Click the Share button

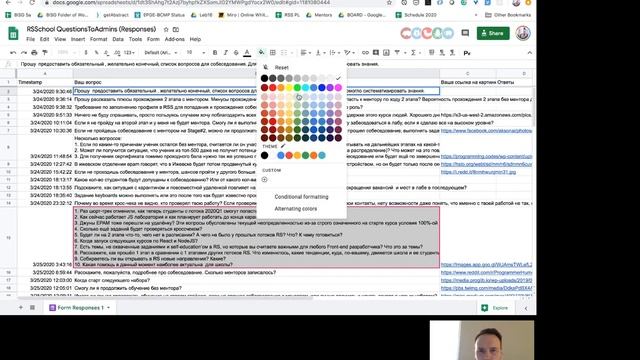(x=493, y=33)
